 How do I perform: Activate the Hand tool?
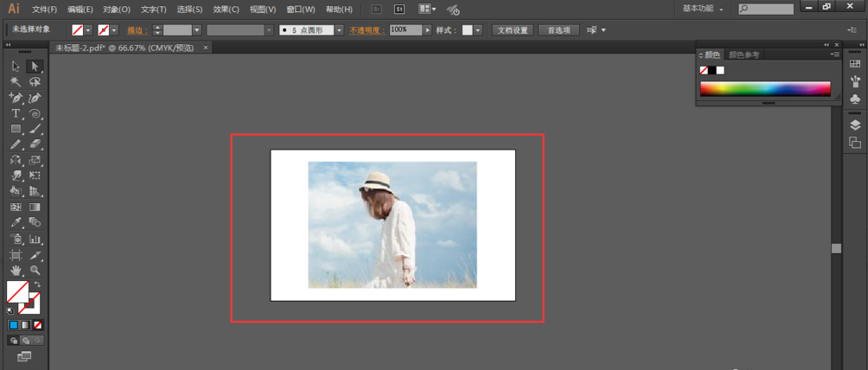click(16, 271)
